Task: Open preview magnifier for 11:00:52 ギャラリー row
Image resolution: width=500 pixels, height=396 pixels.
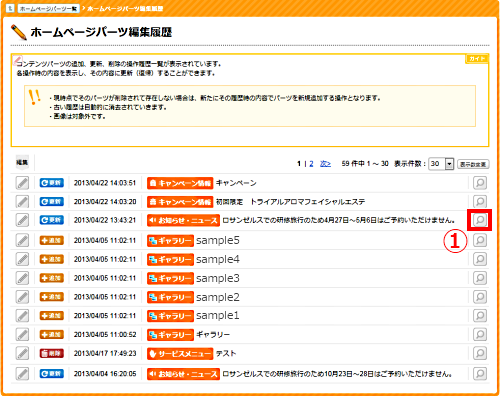Action: (480, 334)
